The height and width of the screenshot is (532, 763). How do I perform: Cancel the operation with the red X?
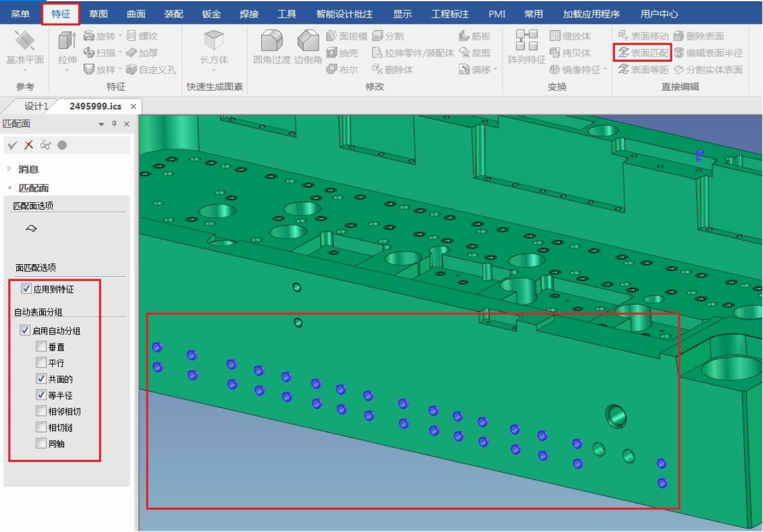click(28, 145)
